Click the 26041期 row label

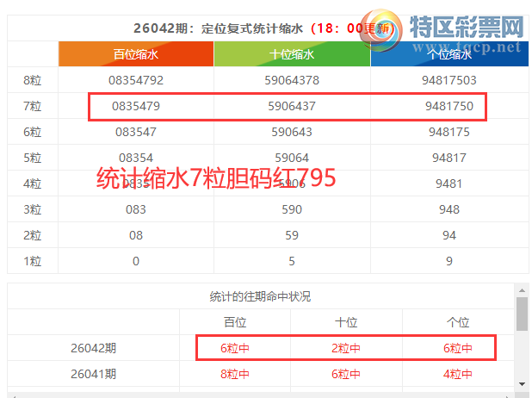point(93,374)
